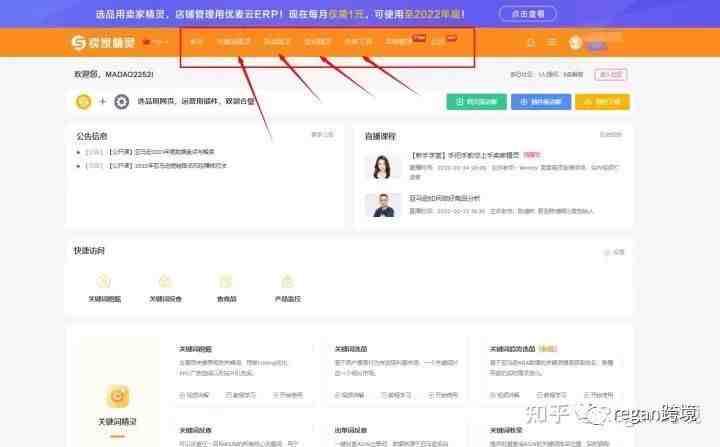
Task: Click the yellow button beside the blue one
Action: pos(602,102)
